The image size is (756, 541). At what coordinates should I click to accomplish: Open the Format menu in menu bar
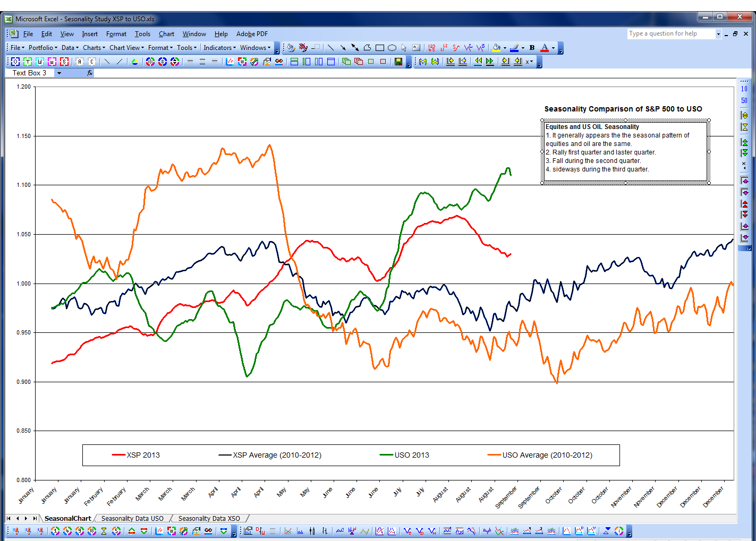(x=116, y=34)
